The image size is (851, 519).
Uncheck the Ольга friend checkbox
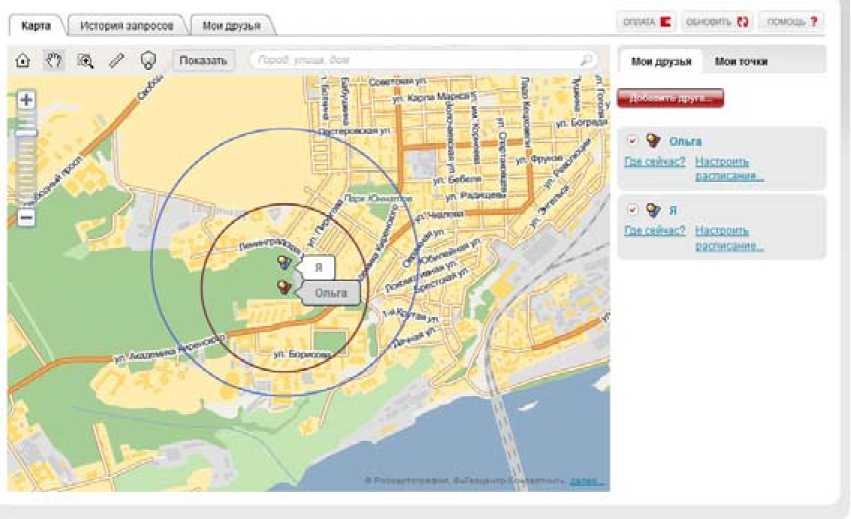coord(632,141)
